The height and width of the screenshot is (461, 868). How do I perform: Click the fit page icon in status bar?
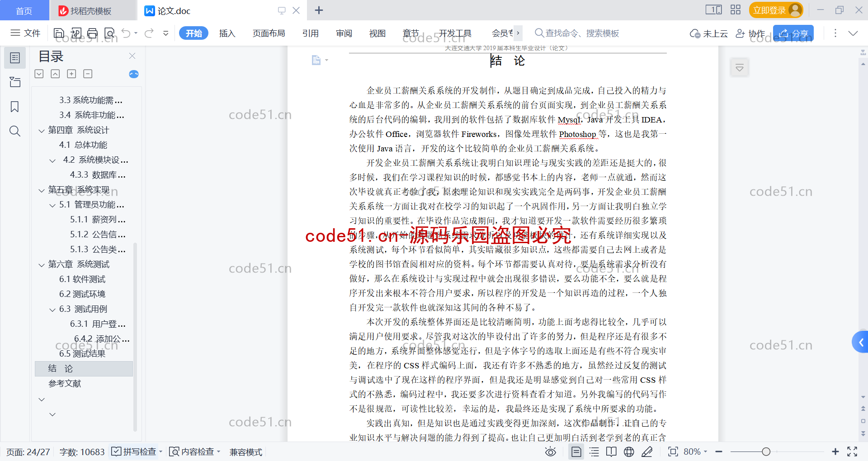pyautogui.click(x=673, y=452)
